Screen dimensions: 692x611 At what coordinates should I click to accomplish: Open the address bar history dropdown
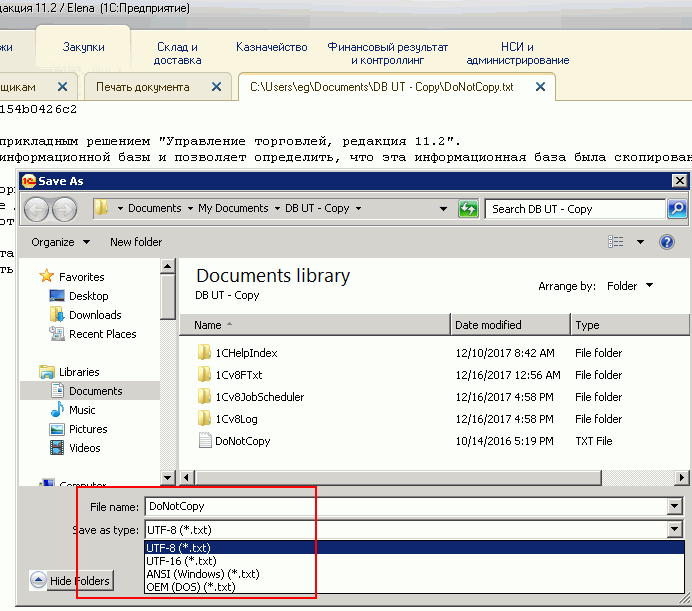coord(443,209)
